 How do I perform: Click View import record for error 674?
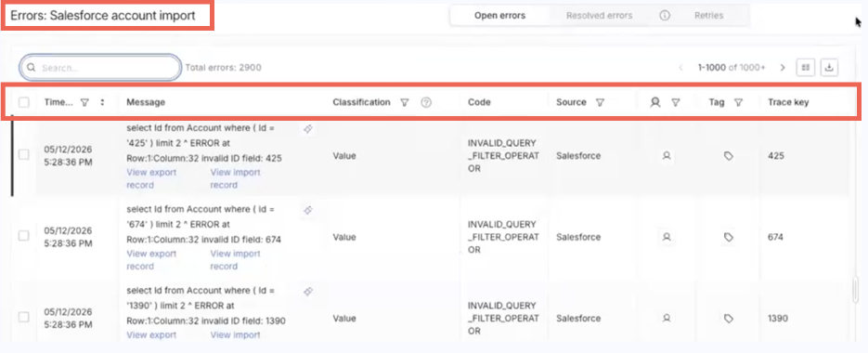(235, 260)
